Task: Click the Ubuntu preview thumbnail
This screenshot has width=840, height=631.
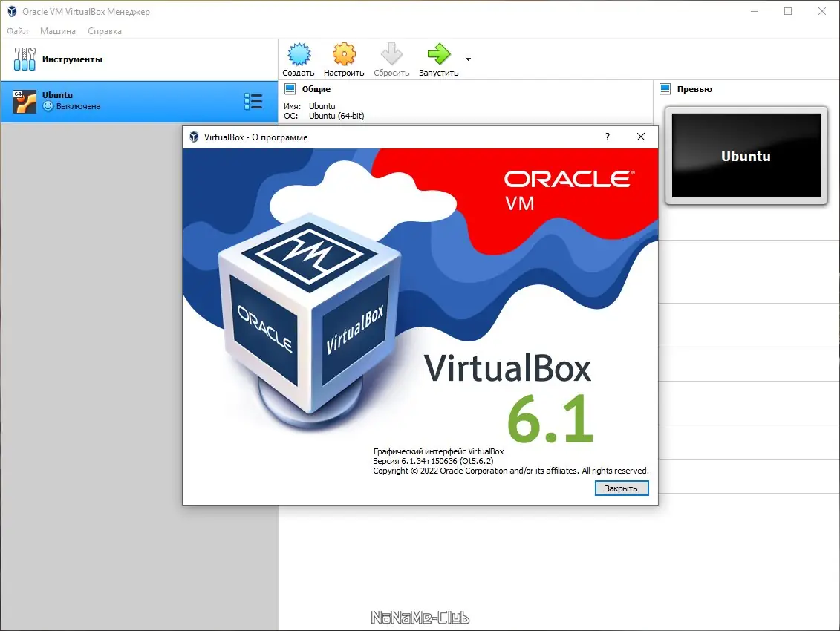Action: point(746,155)
